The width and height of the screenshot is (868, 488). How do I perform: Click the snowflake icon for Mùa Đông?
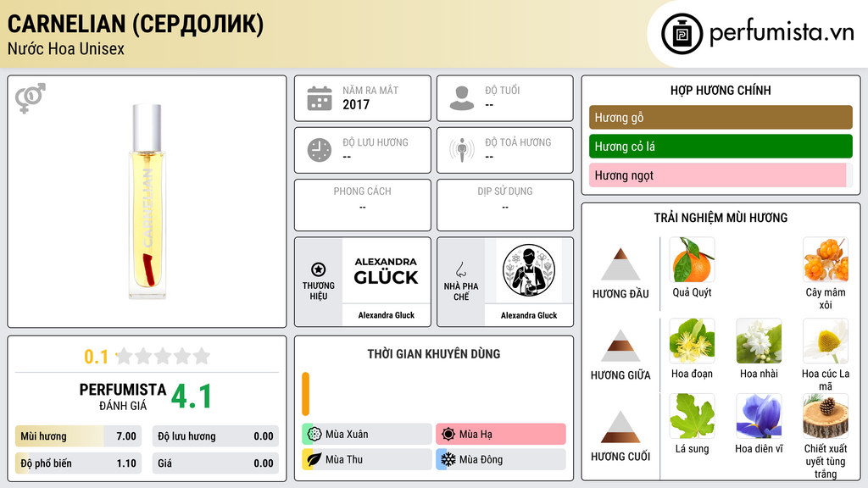(x=448, y=459)
